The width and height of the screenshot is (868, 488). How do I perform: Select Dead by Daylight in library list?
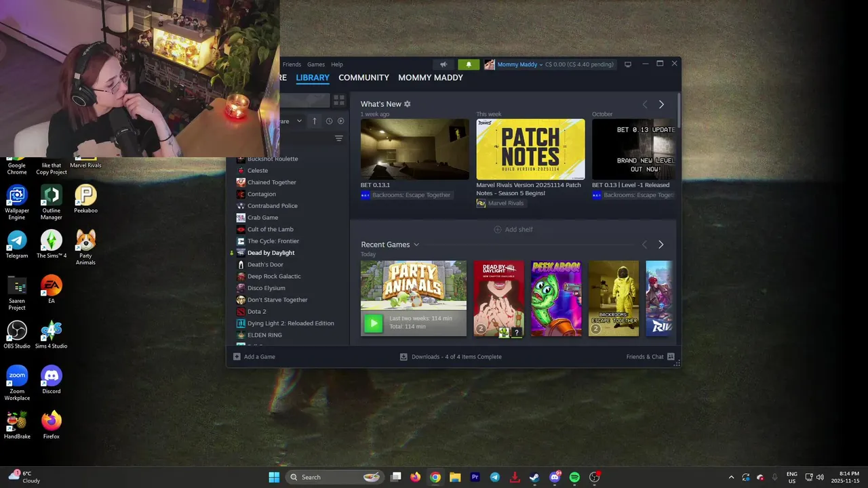pos(271,253)
